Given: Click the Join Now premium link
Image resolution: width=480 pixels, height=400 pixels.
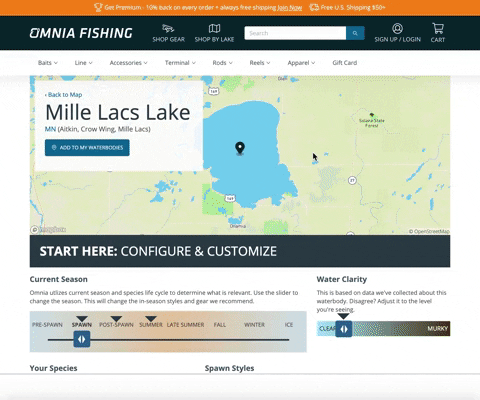Looking at the screenshot, I should pos(290,7).
